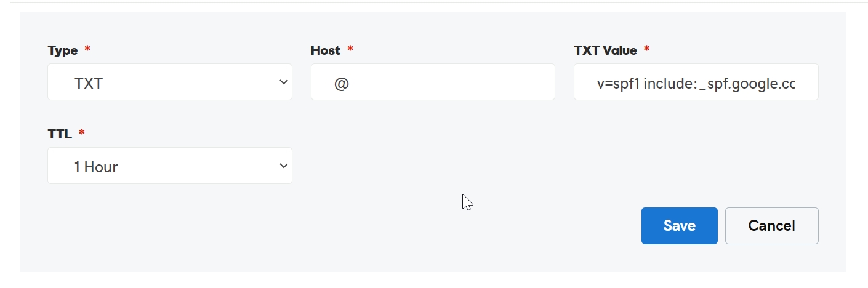Focus the TXT Value field with spf1 text
The image size is (868, 288).
696,82
